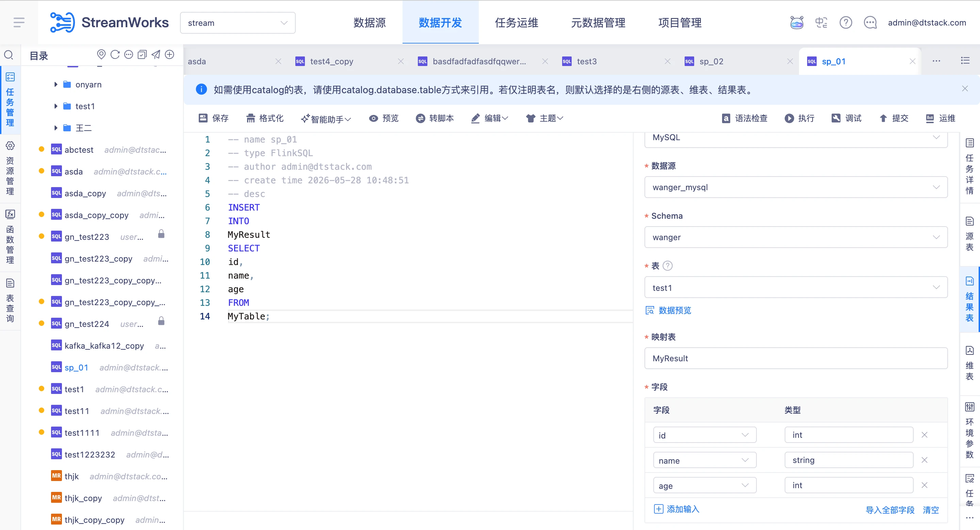Click the 数据预览 link
This screenshot has height=530, width=980.
pyautogui.click(x=668, y=310)
